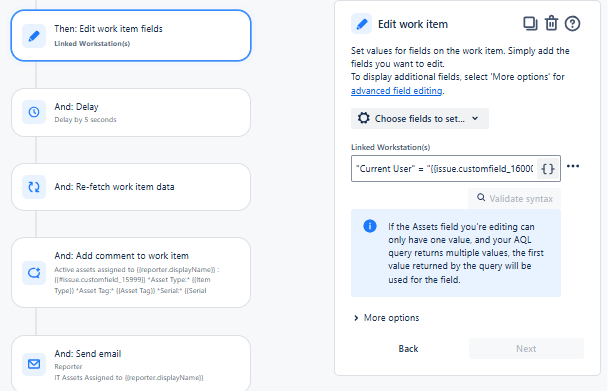This screenshot has height=391, width=608.
Task: Click the pencil icon on the Edit work item fields step
Action: [34, 36]
